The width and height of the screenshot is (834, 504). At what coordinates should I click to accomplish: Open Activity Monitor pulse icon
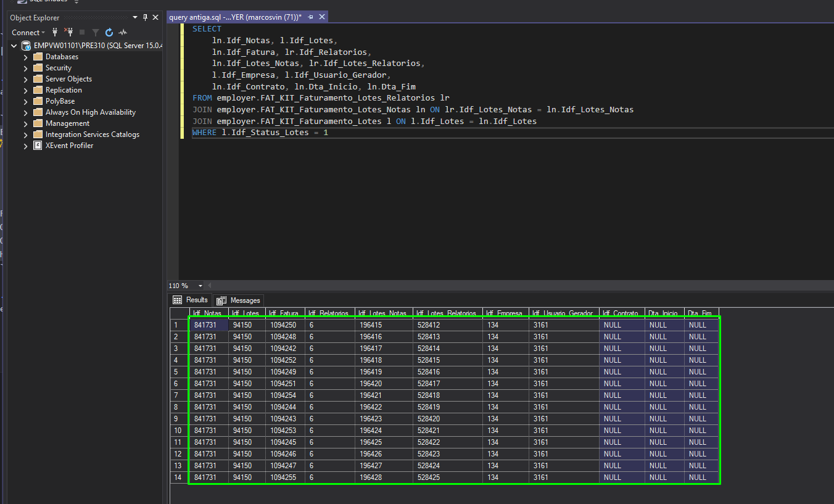[x=123, y=32]
